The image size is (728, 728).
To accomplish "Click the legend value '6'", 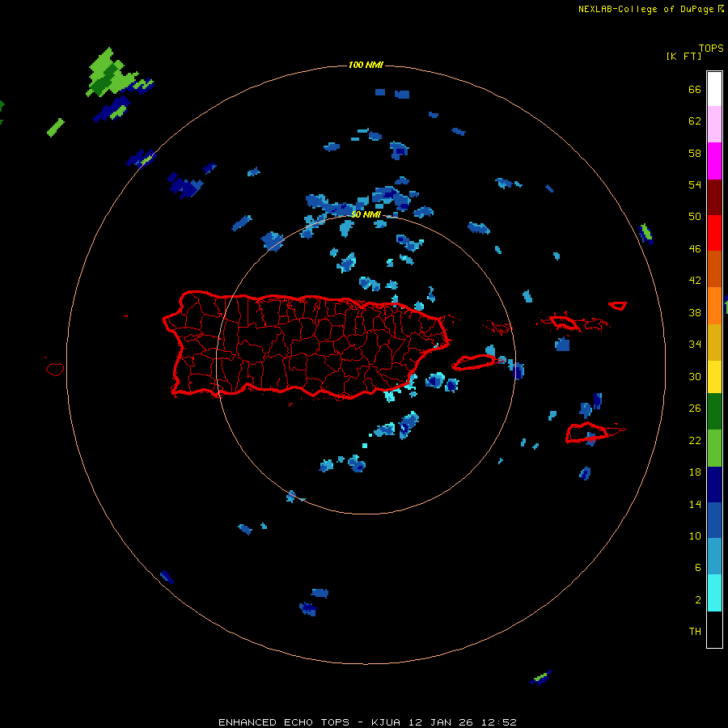I will click(x=697, y=568).
